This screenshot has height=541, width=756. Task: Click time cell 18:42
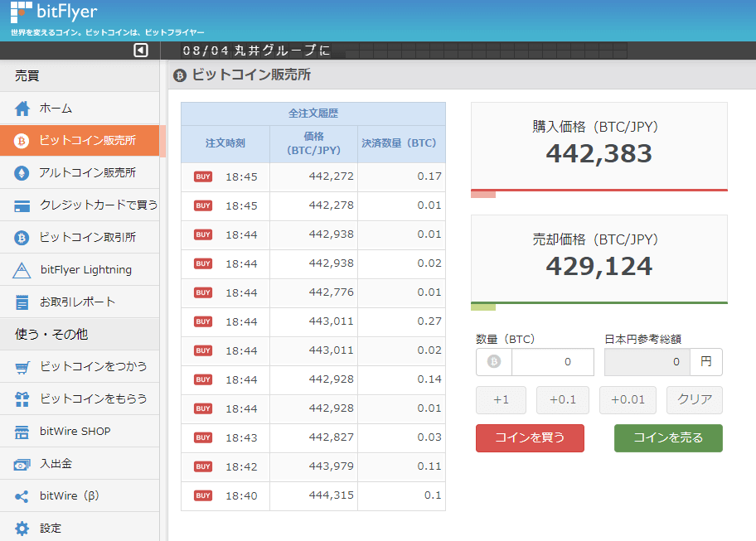point(241,466)
